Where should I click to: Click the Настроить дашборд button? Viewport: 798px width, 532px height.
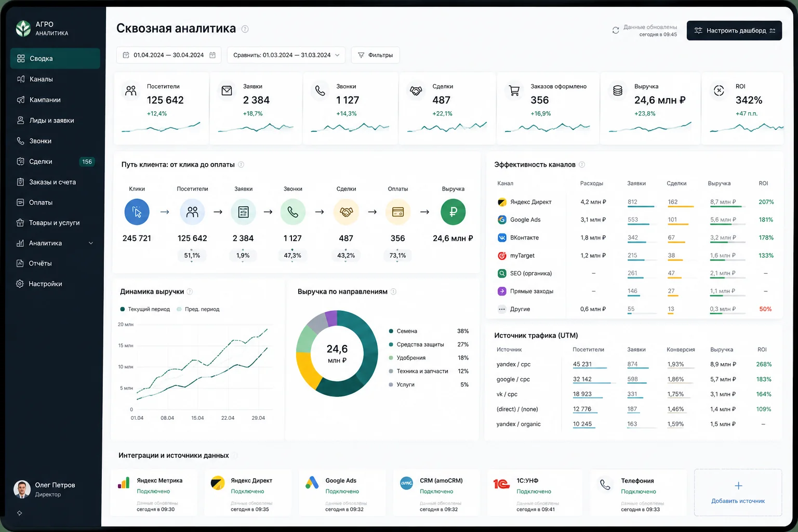pos(734,31)
